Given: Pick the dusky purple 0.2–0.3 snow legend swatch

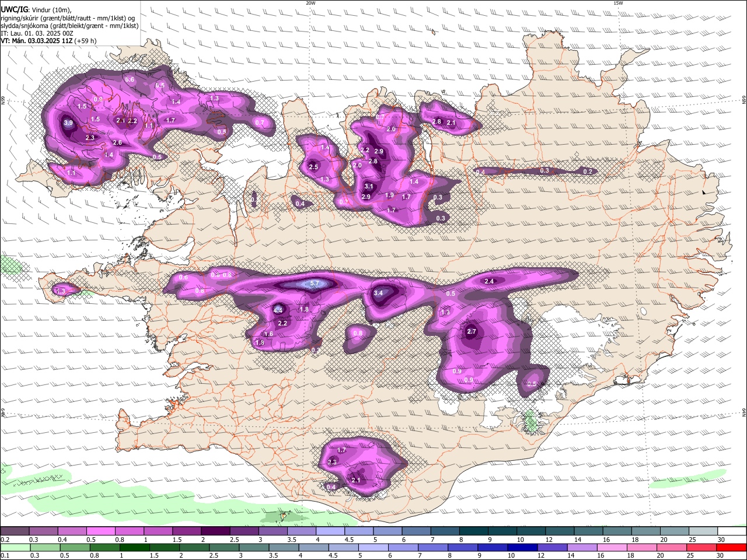Looking at the screenshot, I should 15,531.
